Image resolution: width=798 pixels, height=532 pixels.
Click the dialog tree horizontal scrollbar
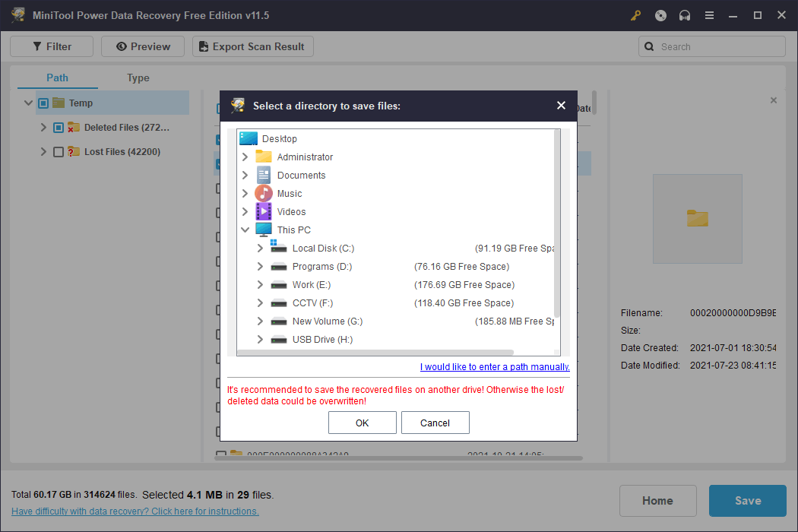point(375,353)
